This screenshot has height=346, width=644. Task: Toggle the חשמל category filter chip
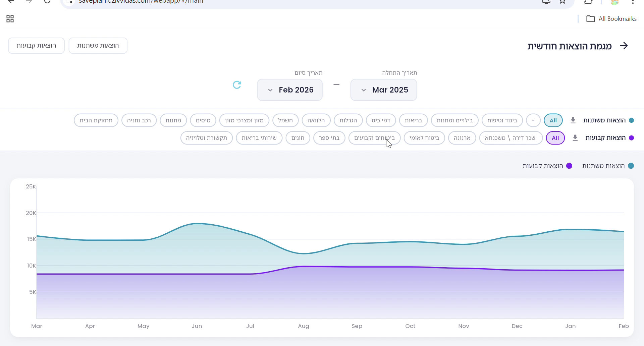(x=285, y=120)
